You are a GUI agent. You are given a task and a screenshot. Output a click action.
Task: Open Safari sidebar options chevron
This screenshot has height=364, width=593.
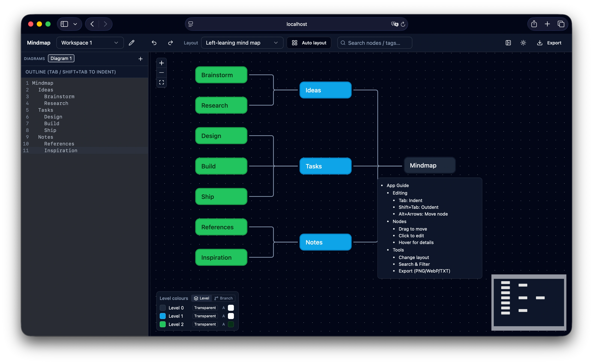(x=75, y=24)
